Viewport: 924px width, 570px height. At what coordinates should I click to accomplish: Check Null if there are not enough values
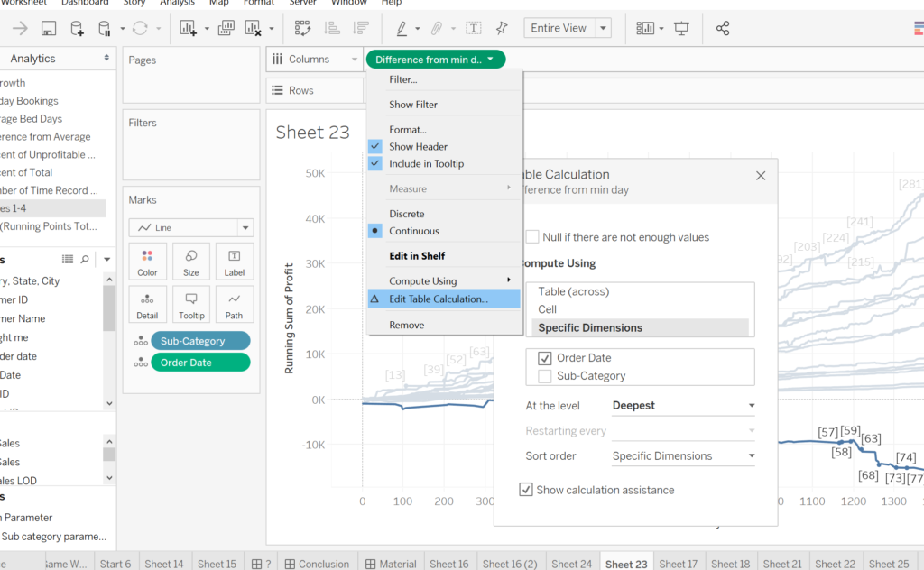(532, 236)
